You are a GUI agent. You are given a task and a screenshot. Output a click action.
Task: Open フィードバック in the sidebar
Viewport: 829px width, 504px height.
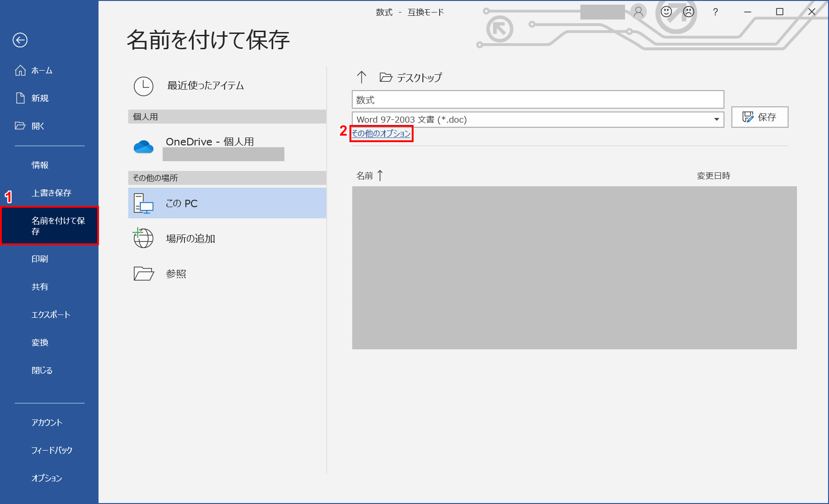click(x=52, y=450)
